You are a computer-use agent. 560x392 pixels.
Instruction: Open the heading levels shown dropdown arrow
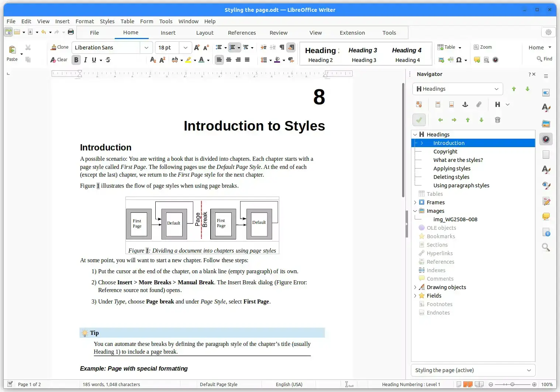pyautogui.click(x=508, y=105)
